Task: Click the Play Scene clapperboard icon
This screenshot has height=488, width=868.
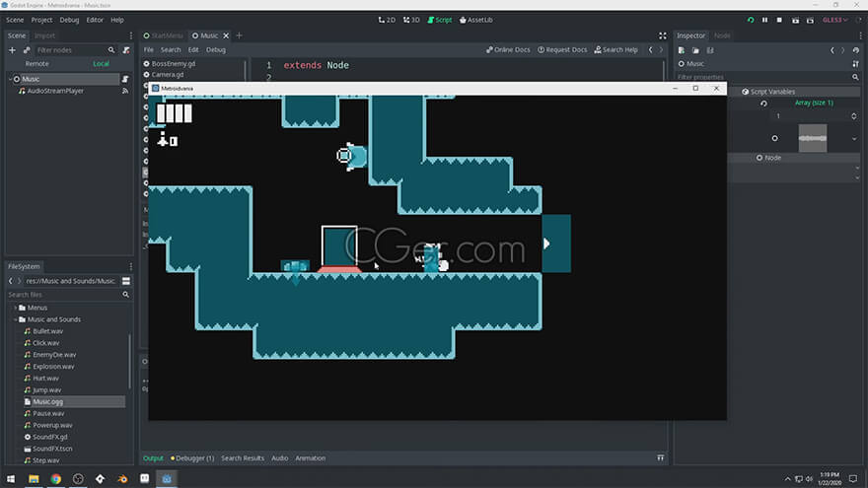Action: tap(795, 20)
